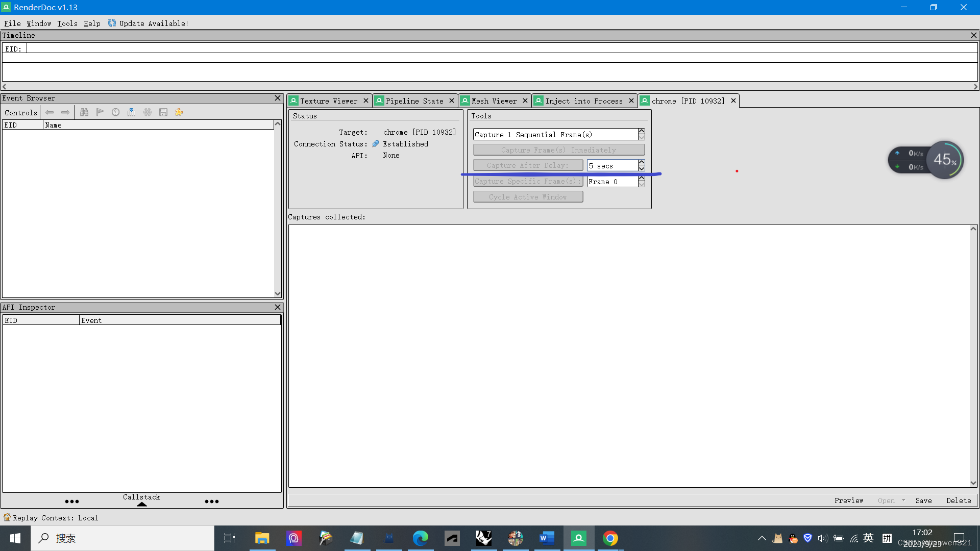This screenshot has height=551, width=980.
Task: Click the right arrow next event icon
Action: pos(65,112)
